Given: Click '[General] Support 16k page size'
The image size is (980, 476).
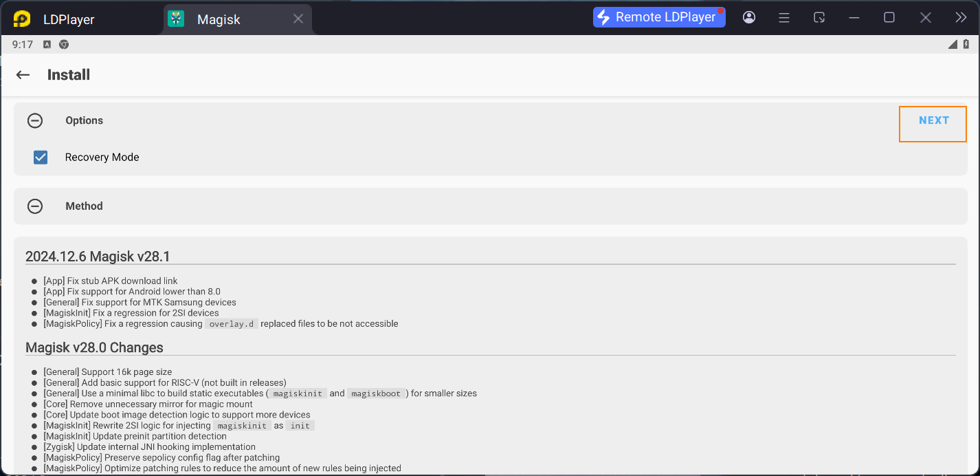Looking at the screenshot, I should [x=108, y=372].
